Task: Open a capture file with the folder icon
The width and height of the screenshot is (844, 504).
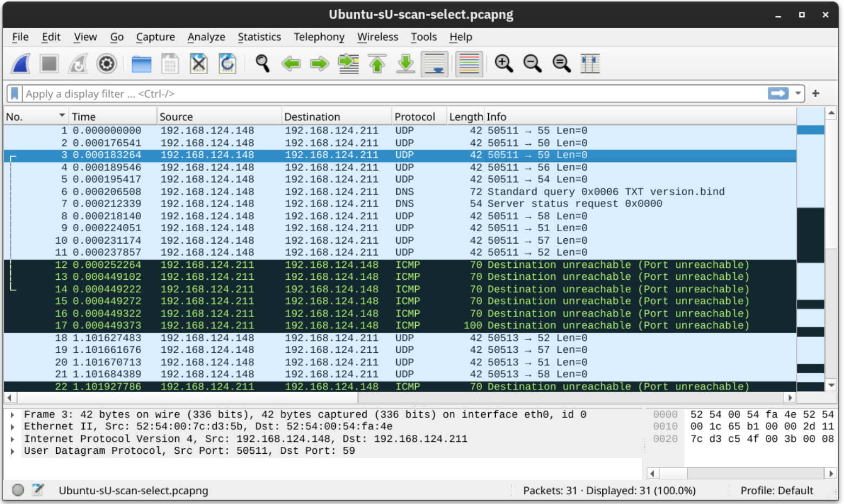Action: point(141,64)
